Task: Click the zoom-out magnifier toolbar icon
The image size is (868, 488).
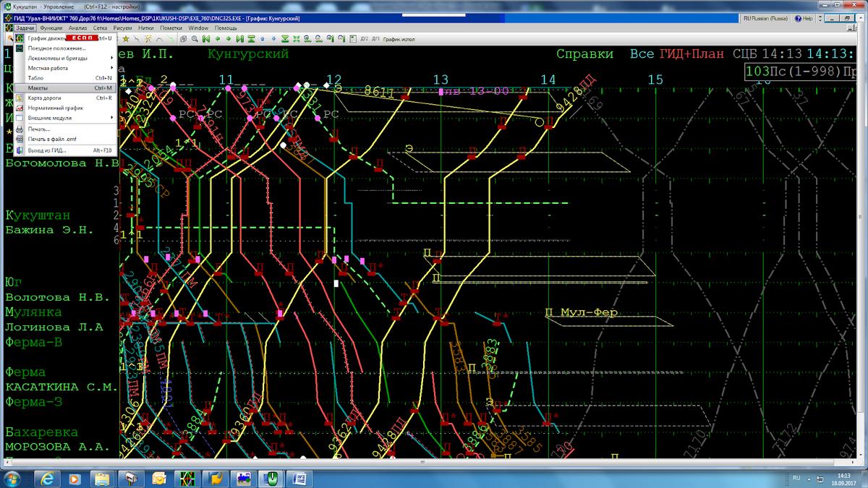Action: coord(195,38)
